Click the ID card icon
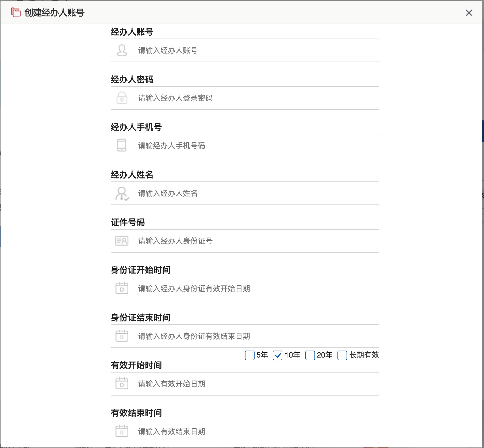Screen dimensions: 484x448 click(x=122, y=241)
